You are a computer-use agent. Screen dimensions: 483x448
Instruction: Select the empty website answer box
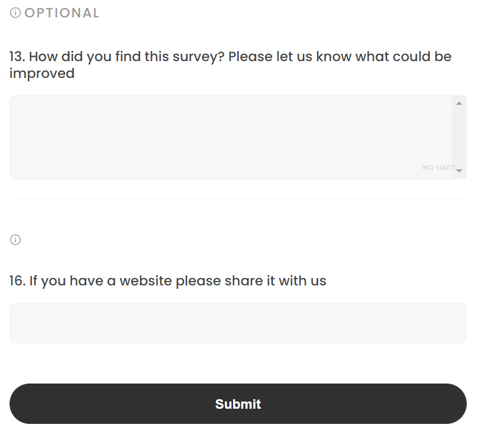click(x=238, y=322)
